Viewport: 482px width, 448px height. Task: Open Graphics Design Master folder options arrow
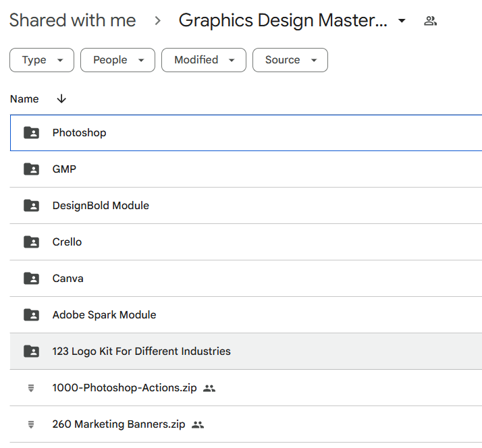click(x=402, y=21)
